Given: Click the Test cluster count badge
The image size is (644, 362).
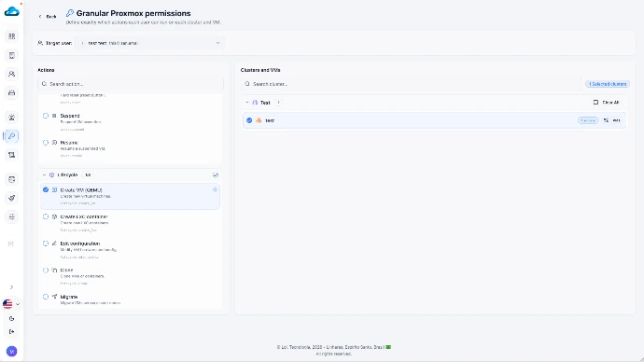Looking at the screenshot, I should pos(278,103).
